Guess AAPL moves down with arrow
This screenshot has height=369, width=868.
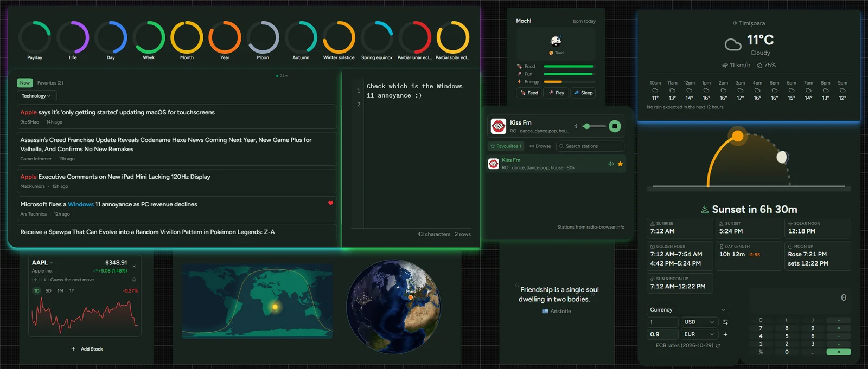pos(44,280)
